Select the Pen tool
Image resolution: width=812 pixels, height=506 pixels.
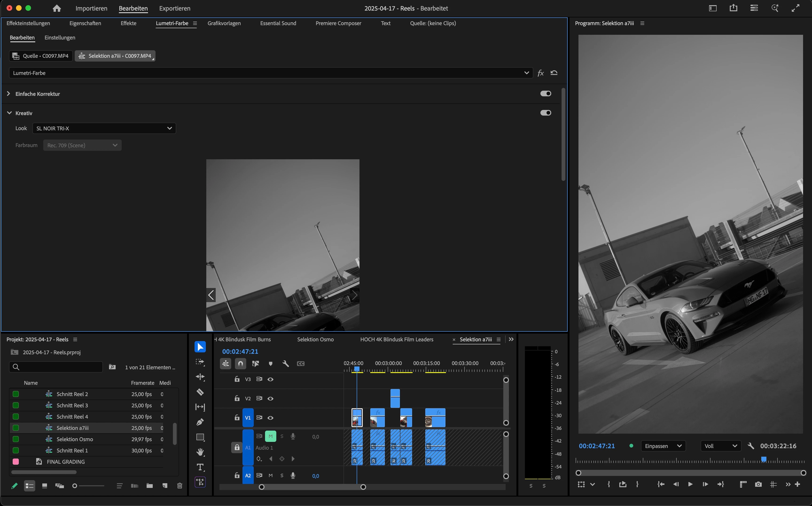point(200,422)
